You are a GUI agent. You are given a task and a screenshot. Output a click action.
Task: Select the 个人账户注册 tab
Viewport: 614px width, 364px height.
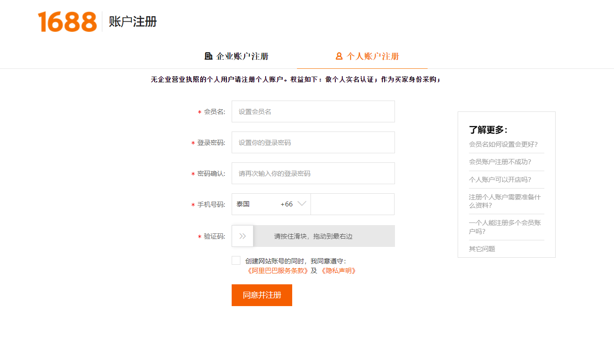[367, 56]
